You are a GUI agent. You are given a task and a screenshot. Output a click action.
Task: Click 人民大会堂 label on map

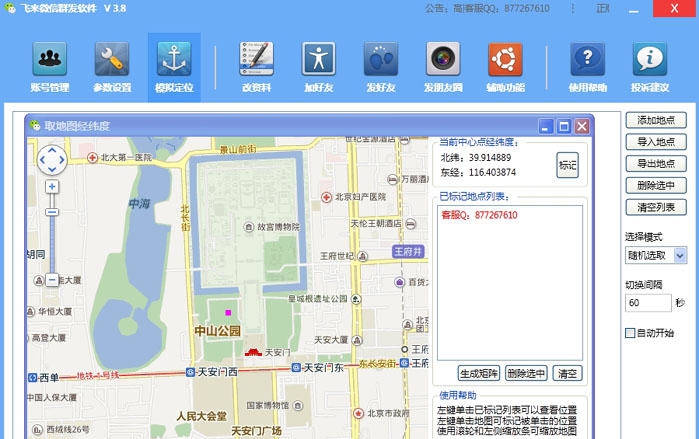click(201, 416)
